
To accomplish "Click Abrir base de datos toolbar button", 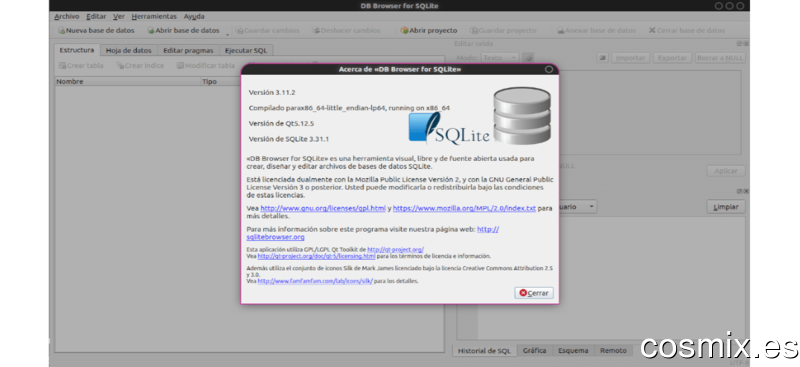I will [183, 31].
